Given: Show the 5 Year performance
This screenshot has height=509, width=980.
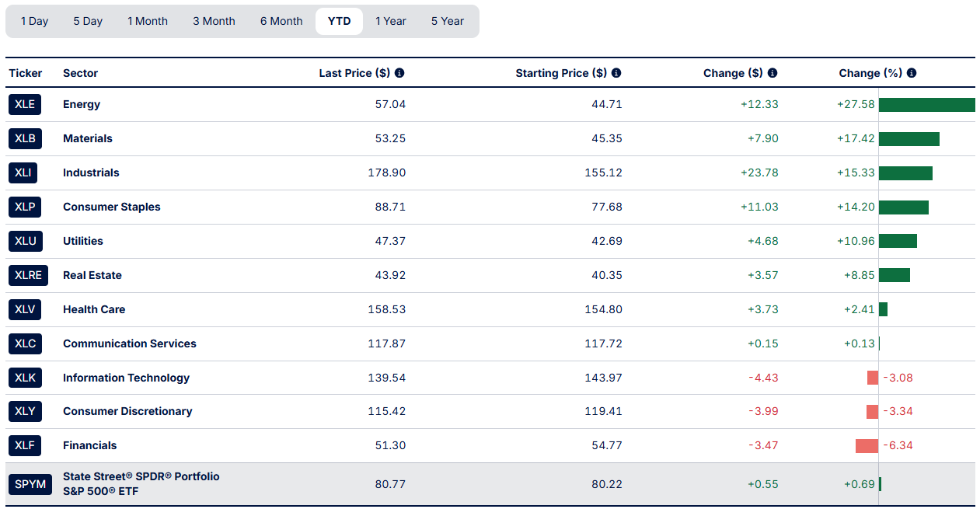Looking at the screenshot, I should (448, 21).
